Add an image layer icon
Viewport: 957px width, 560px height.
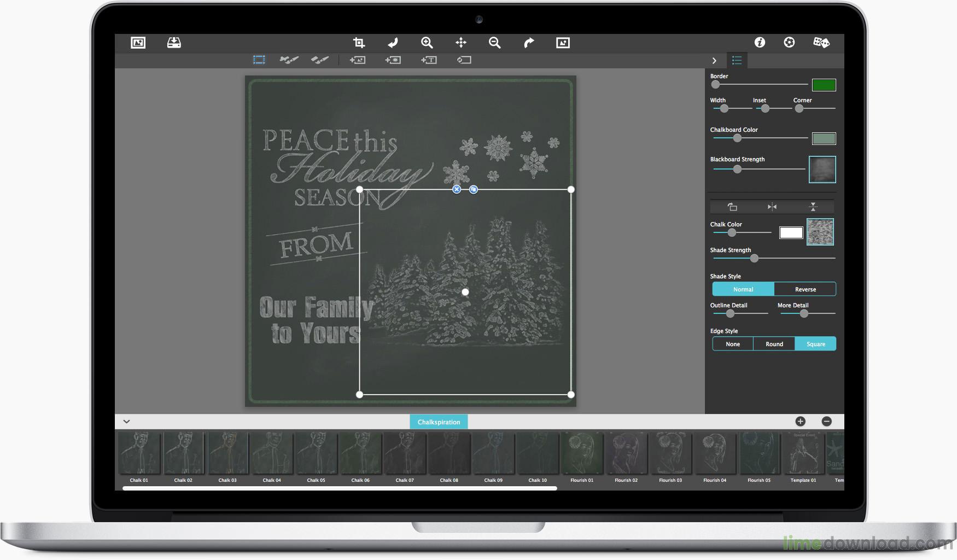pos(358,60)
